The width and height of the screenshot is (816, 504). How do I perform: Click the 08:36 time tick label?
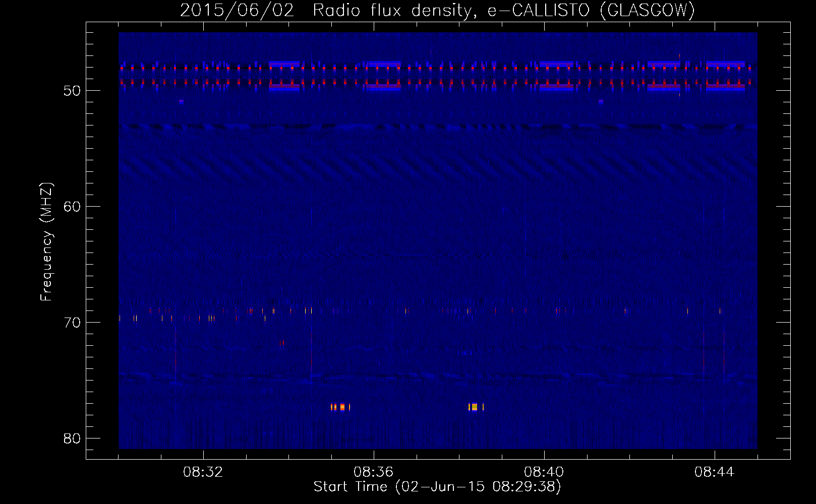[373, 472]
